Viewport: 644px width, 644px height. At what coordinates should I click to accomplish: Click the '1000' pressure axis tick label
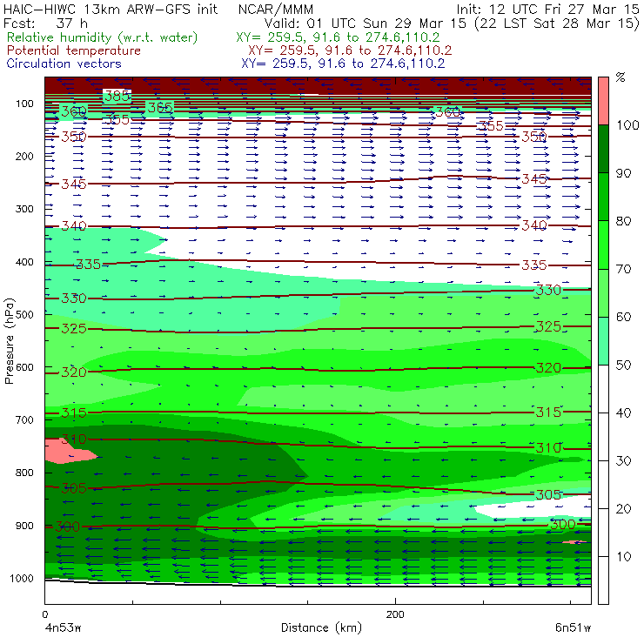22,578
